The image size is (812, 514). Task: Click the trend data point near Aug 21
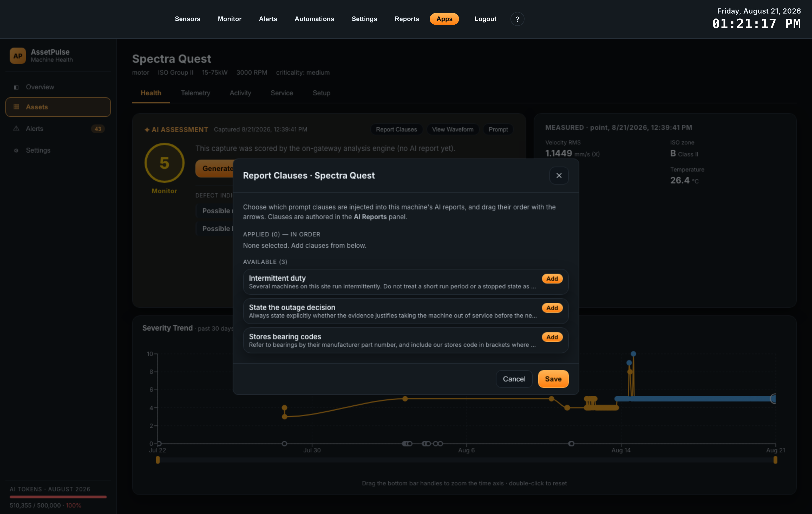click(774, 399)
